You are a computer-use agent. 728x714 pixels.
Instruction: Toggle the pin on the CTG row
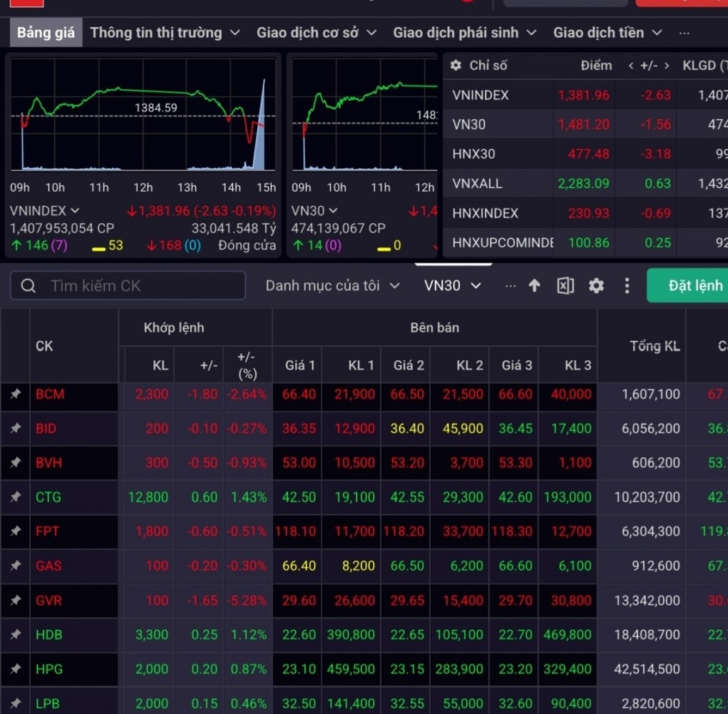pyautogui.click(x=16, y=496)
